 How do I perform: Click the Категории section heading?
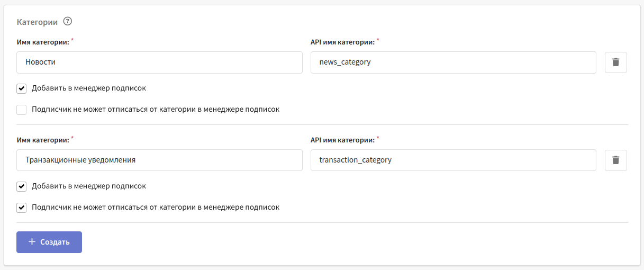pos(37,22)
